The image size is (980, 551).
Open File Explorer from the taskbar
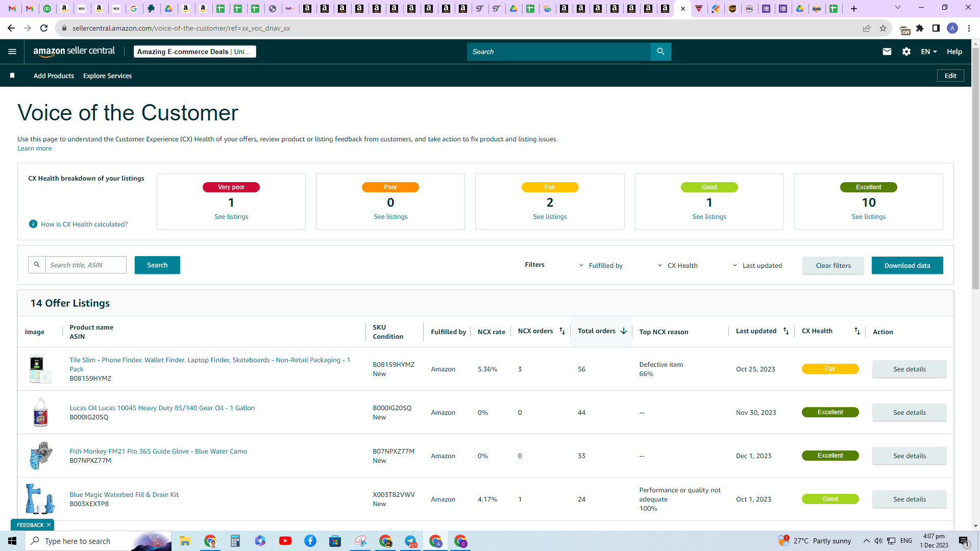[x=185, y=541]
